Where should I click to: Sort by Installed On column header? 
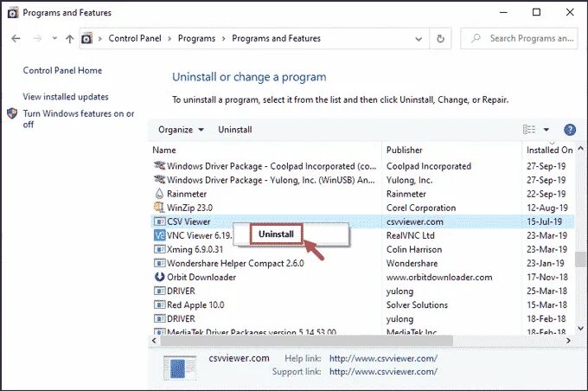click(549, 151)
